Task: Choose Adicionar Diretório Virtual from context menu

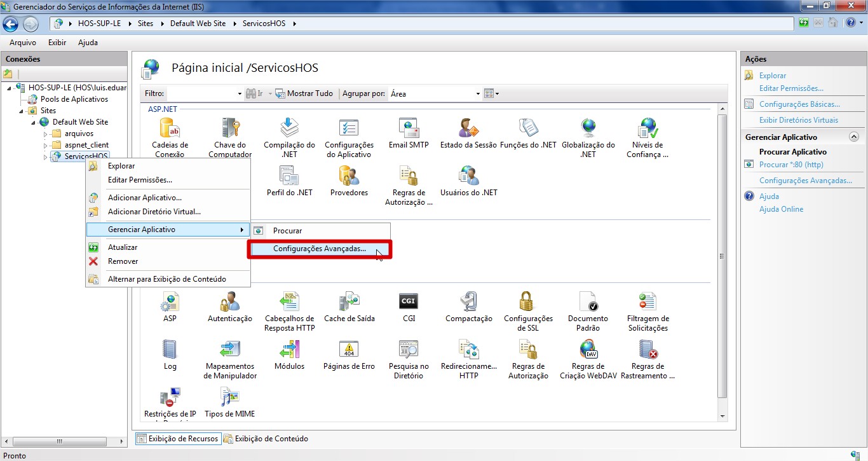Action: click(154, 212)
